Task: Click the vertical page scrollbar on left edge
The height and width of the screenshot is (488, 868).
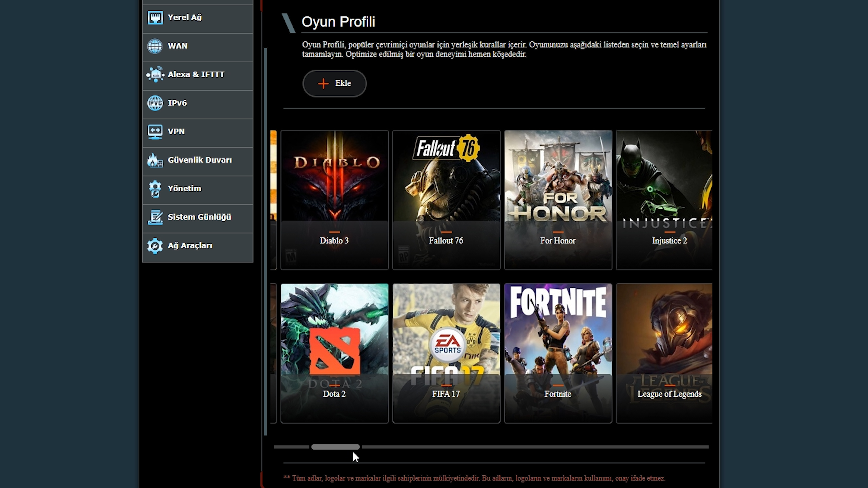Action: coord(266,242)
